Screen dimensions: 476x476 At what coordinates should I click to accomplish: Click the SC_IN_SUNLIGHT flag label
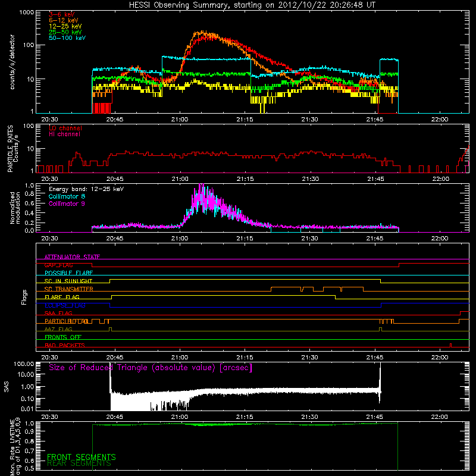[68, 281]
